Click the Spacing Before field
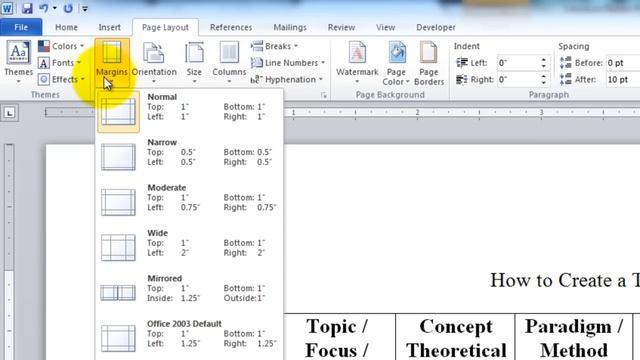Screen dimensions: 640x360 [623, 63]
